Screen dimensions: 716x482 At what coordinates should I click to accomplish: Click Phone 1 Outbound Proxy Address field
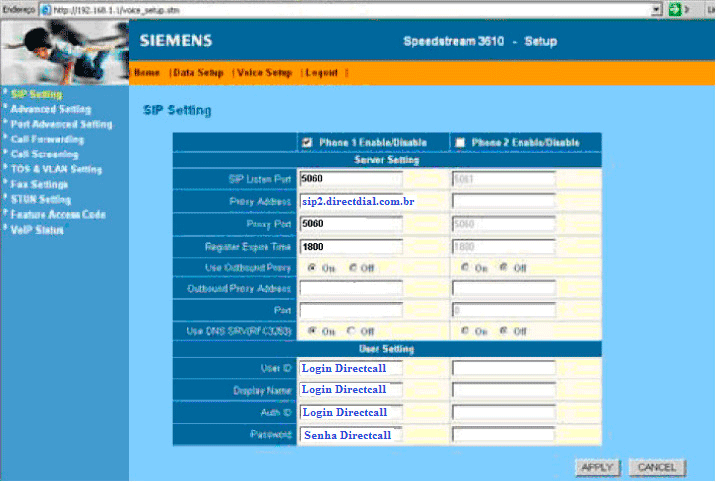coord(351,288)
